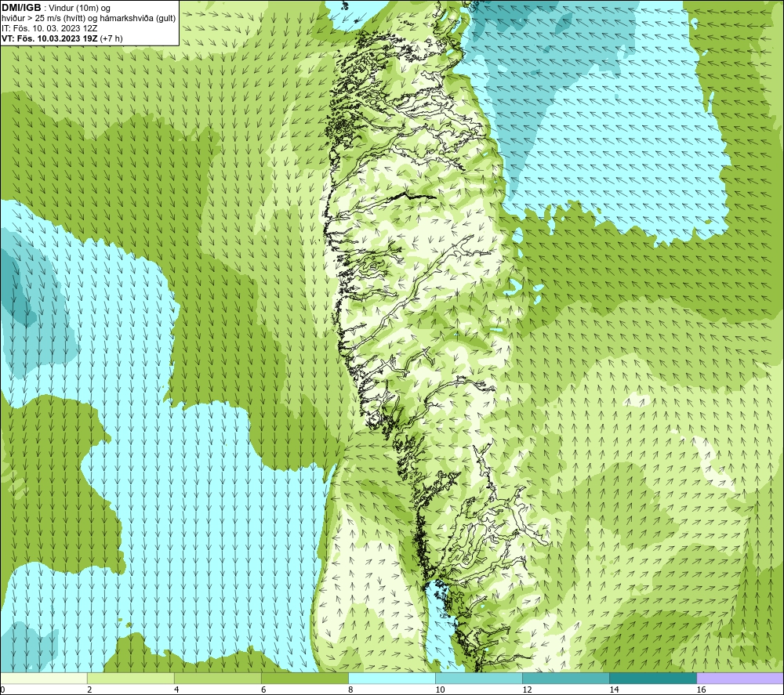Click the '14' legend scale label
This screenshot has width=784, height=695.
coord(614,690)
